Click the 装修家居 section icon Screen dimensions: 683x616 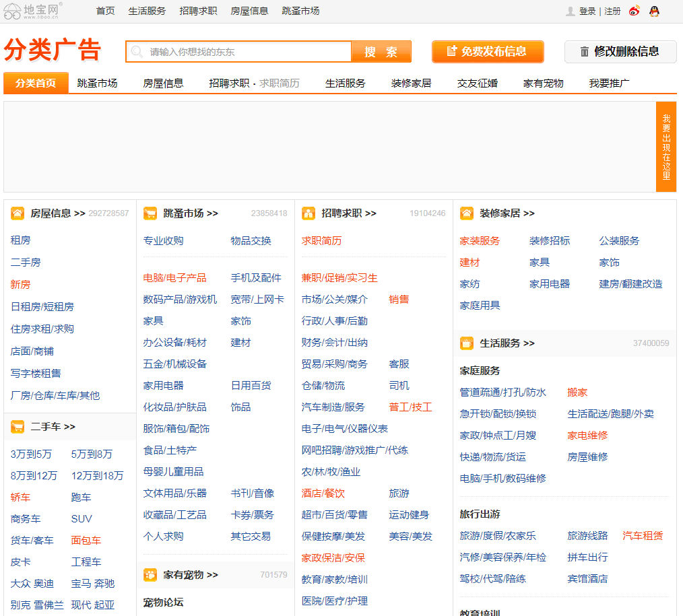point(467,213)
